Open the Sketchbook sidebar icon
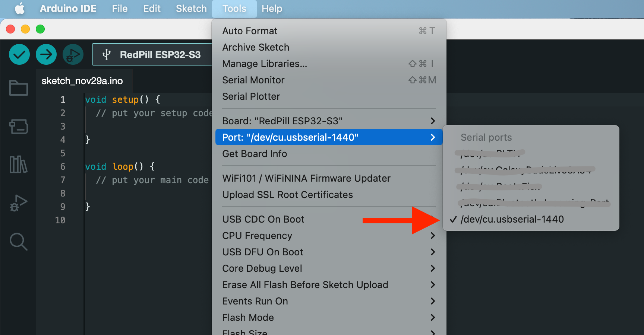This screenshot has height=335, width=644. 18,88
